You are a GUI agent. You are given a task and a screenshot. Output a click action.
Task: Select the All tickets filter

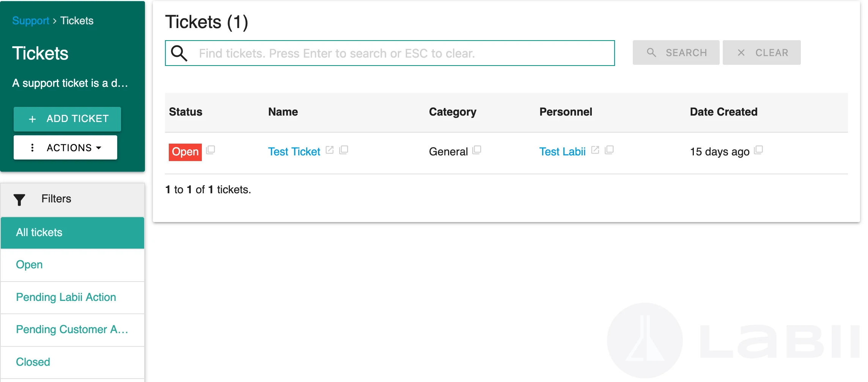(72, 233)
